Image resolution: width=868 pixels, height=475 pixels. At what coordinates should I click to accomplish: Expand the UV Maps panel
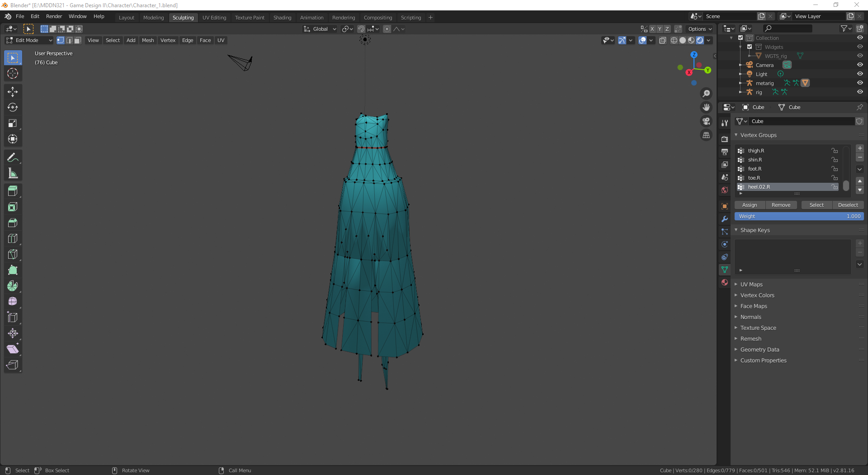point(751,285)
